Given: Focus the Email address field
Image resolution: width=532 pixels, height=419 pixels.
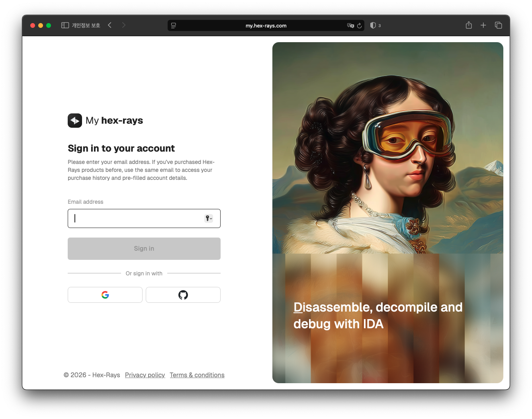Looking at the screenshot, I should tap(135, 218).
